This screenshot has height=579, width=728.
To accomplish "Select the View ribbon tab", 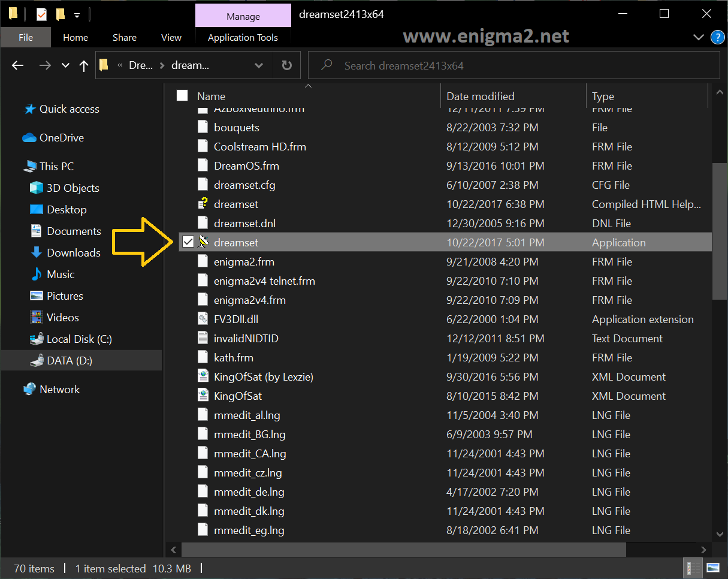I will [171, 37].
